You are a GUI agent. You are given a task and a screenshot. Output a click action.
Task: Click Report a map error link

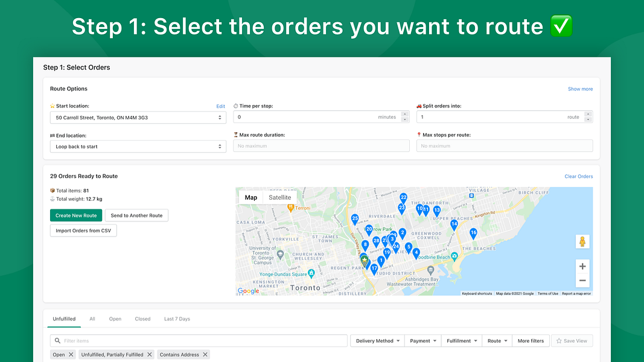(576, 293)
